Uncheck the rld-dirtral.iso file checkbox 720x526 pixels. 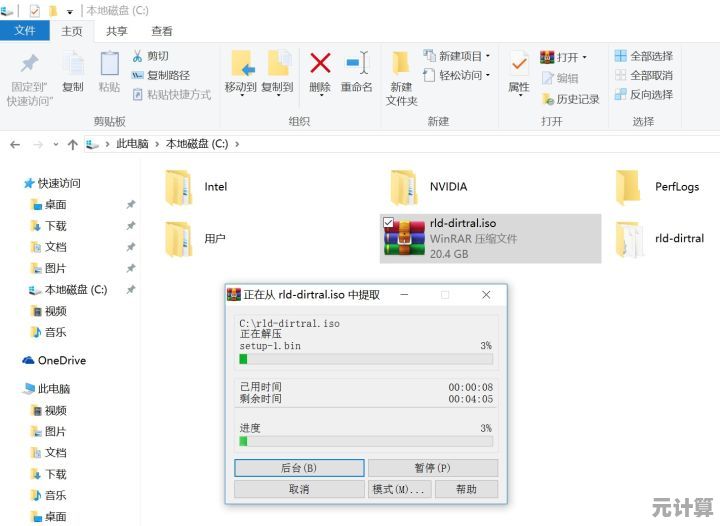point(389,222)
